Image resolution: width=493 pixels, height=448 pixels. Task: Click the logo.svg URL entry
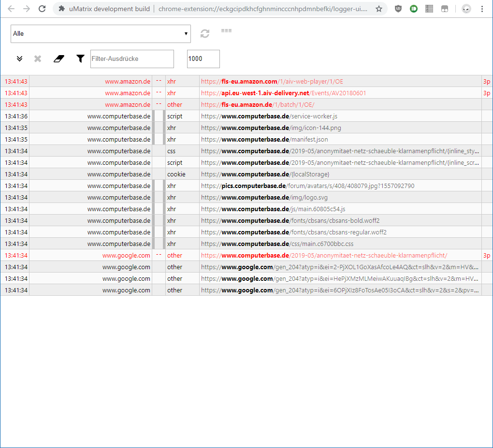click(x=264, y=198)
